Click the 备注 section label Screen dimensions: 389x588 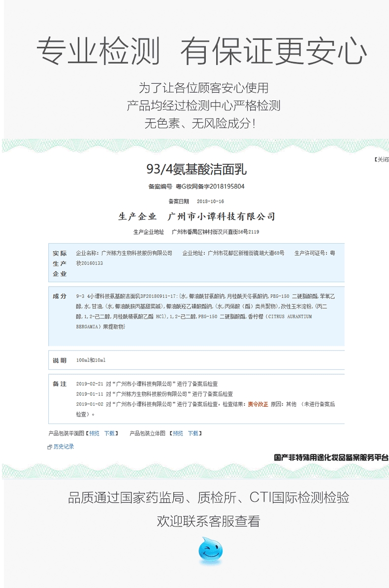(x=60, y=384)
